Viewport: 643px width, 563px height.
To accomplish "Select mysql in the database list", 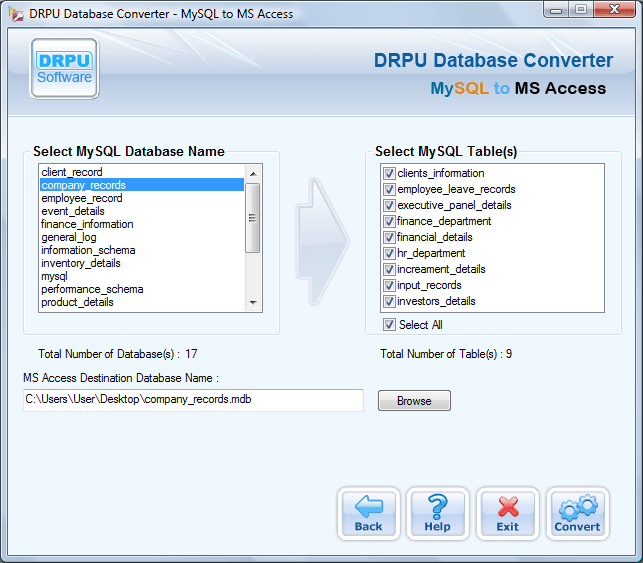I will click(x=142, y=276).
